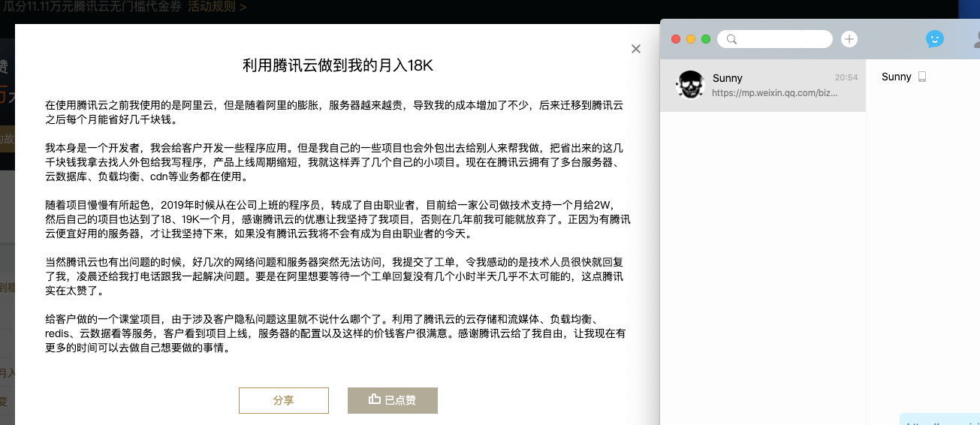Click the article title 利用腾讯云做到我的月入18K
Screen dimensions: 980x425
(338, 65)
